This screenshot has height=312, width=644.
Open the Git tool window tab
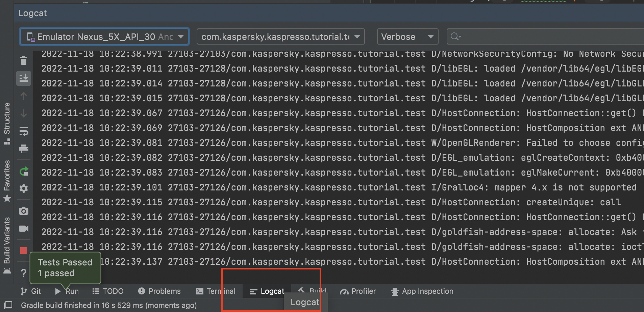[31, 291]
